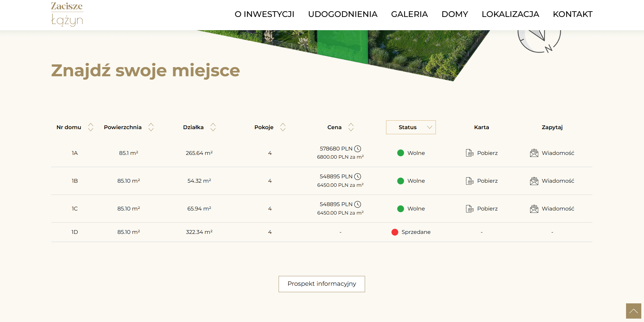The width and height of the screenshot is (644, 322).
Task: Click the PDF document icon for house 1A
Action: point(469,153)
